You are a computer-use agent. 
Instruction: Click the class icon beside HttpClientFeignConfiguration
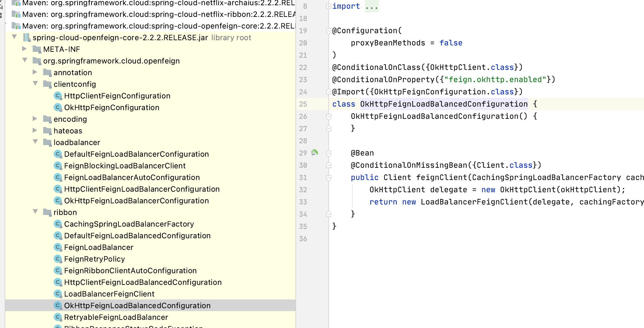[x=58, y=96]
